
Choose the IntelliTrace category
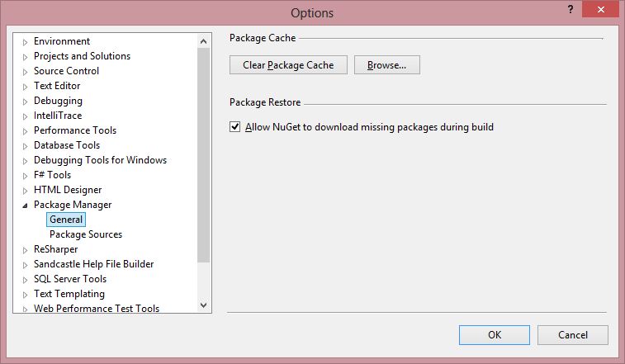pos(58,116)
